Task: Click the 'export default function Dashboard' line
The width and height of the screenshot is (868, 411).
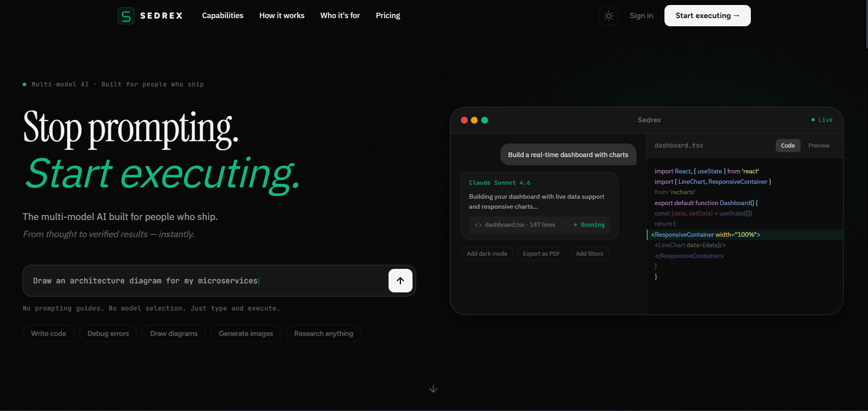Action: tap(706, 203)
